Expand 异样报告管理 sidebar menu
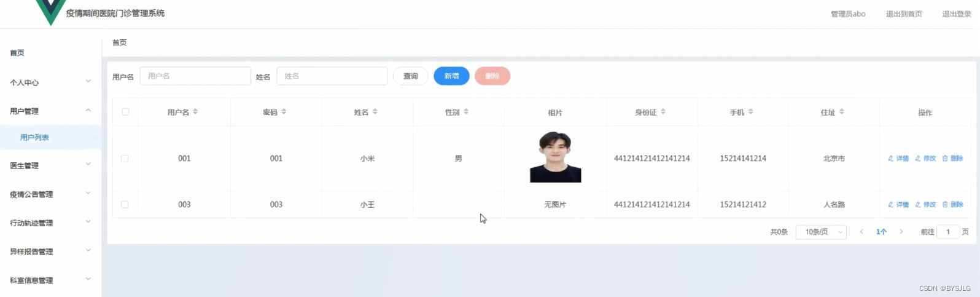This screenshot has width=980, height=297. 50,251
